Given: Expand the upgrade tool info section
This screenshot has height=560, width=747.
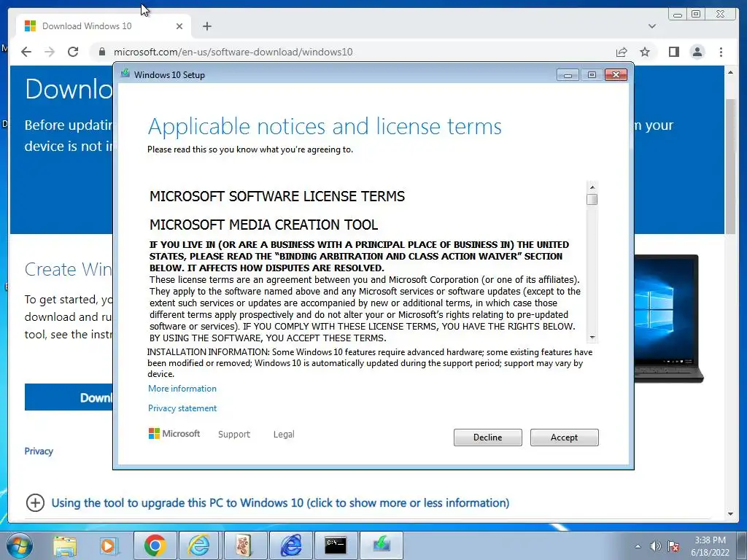Looking at the screenshot, I should (x=35, y=502).
